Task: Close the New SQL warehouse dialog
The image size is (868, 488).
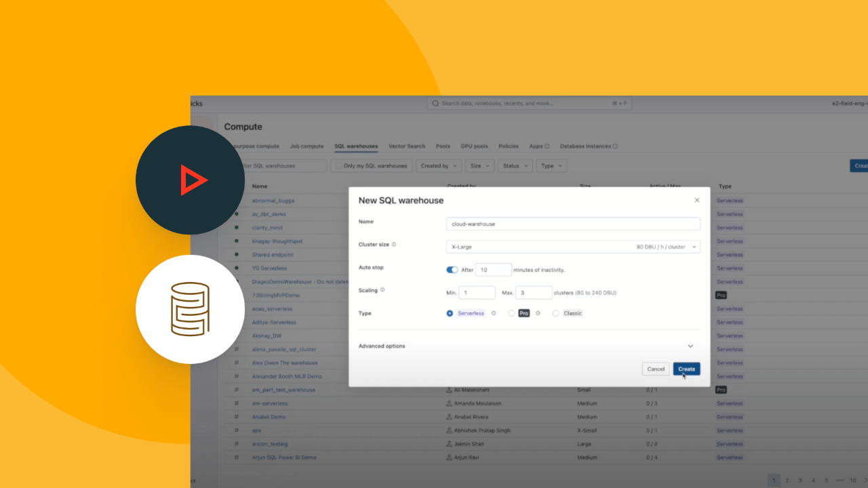Action: 696,200
